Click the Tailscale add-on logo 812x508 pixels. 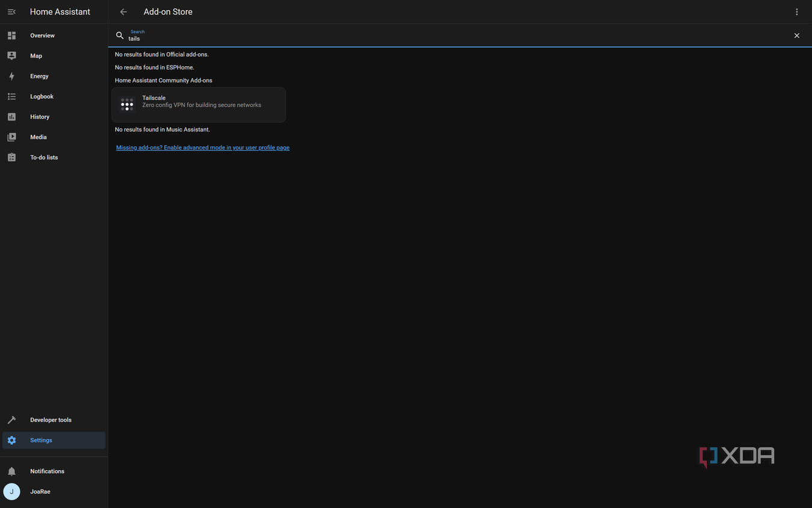click(127, 105)
